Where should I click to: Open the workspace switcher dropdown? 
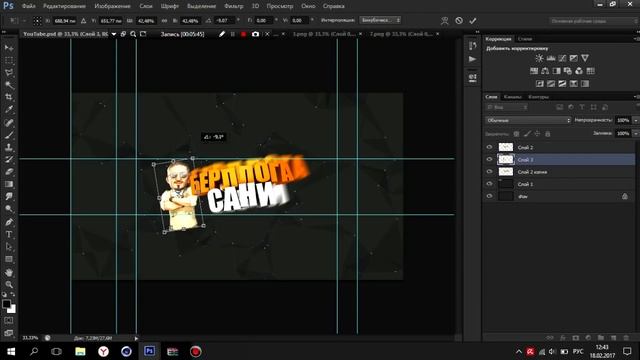tap(594, 20)
